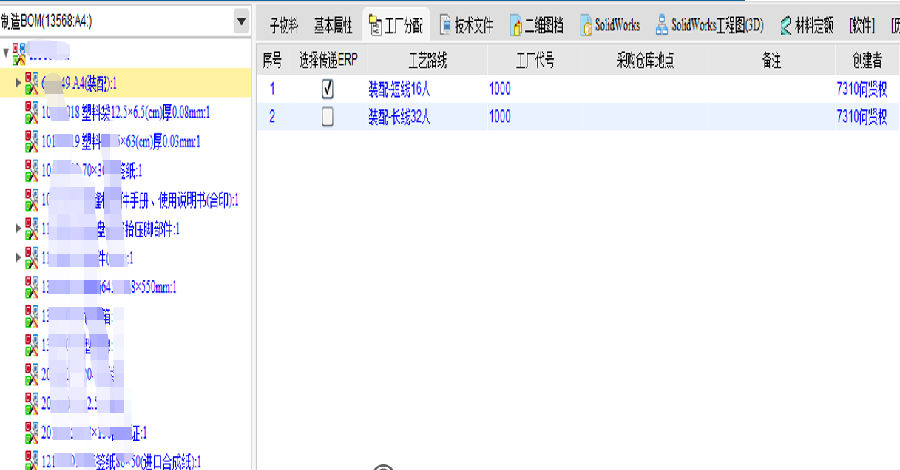The height and width of the screenshot is (470, 900).
Task: Click the 二维图档 drawing icon
Action: click(x=515, y=25)
